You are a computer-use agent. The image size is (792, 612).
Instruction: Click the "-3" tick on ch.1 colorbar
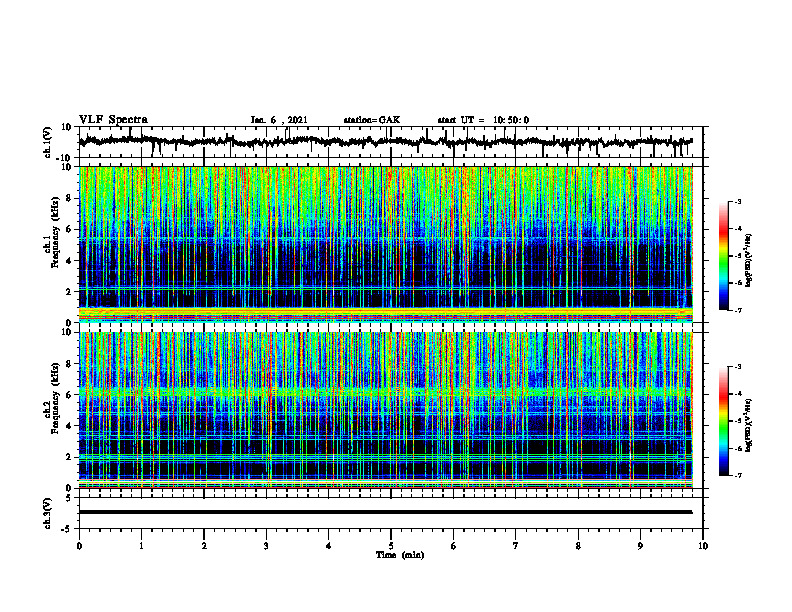[738, 202]
